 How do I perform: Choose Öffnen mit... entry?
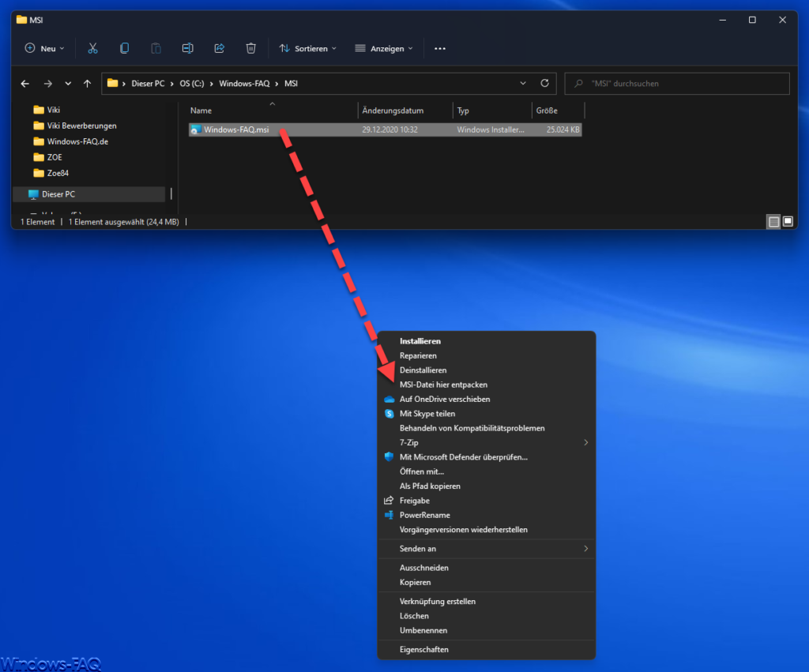click(487, 471)
